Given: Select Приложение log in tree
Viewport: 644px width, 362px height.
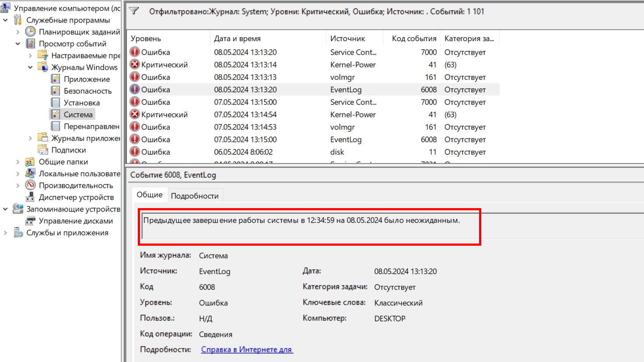Looking at the screenshot, I should click(87, 79).
